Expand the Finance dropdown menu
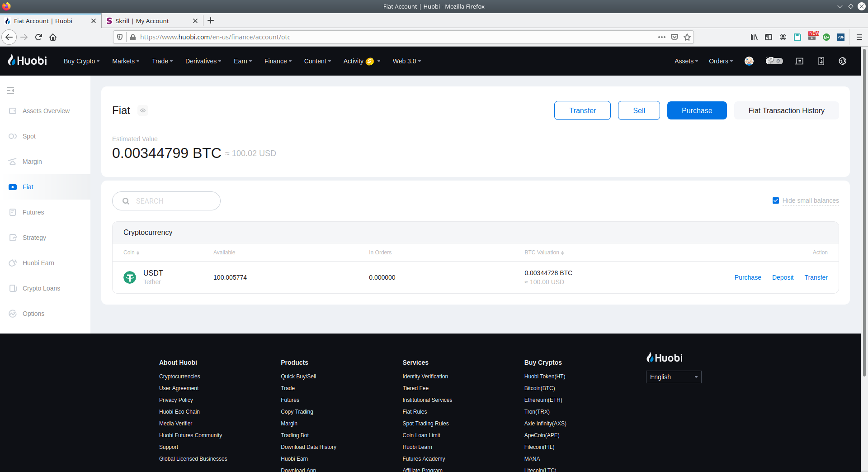The height and width of the screenshot is (472, 868). point(278,61)
